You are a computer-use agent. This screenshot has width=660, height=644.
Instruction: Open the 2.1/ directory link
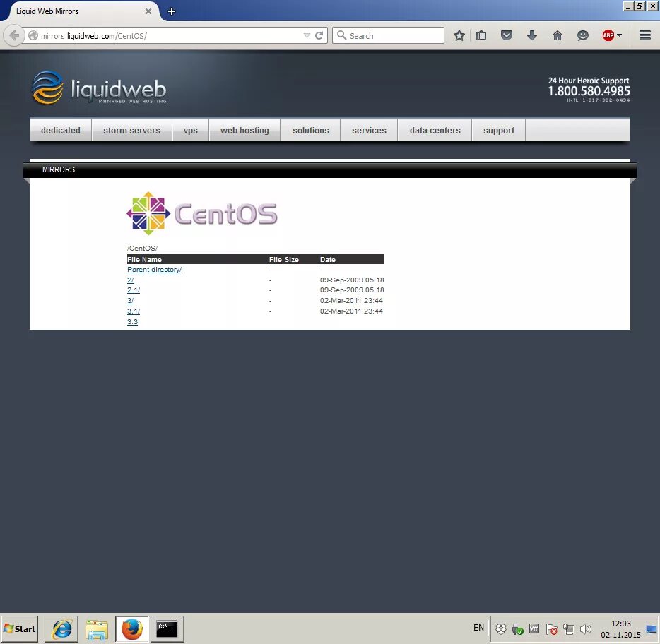coord(134,290)
